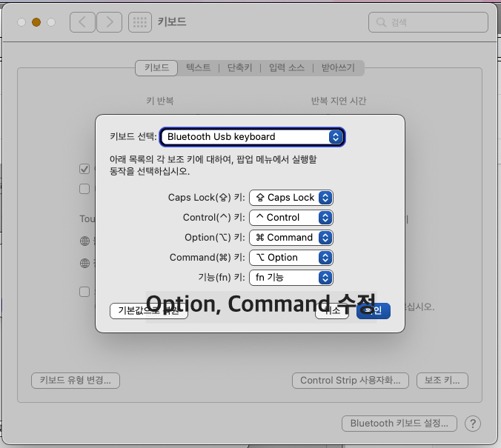Switch to the 키보드 tab
The image size is (501, 448).
(x=156, y=67)
